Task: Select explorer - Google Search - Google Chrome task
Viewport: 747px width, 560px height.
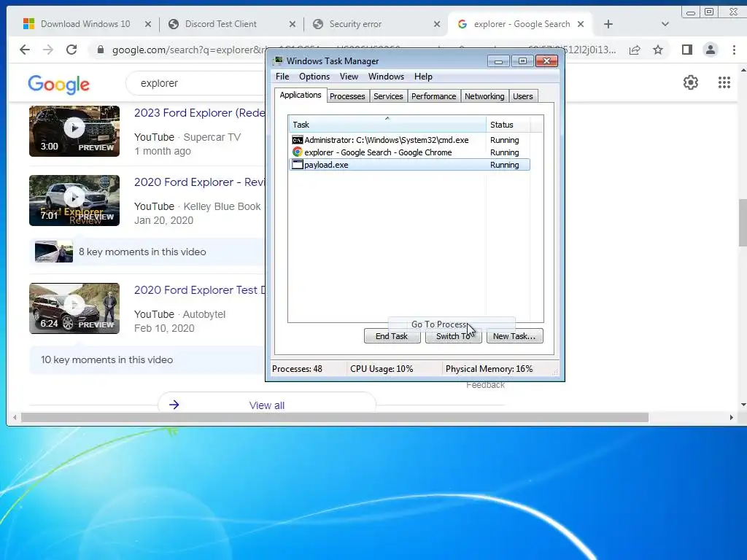Action: pos(410,152)
